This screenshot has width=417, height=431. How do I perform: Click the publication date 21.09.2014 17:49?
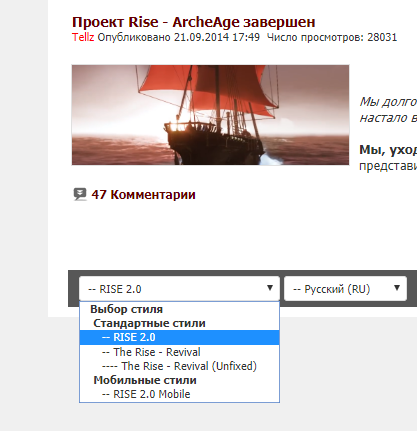217,37
